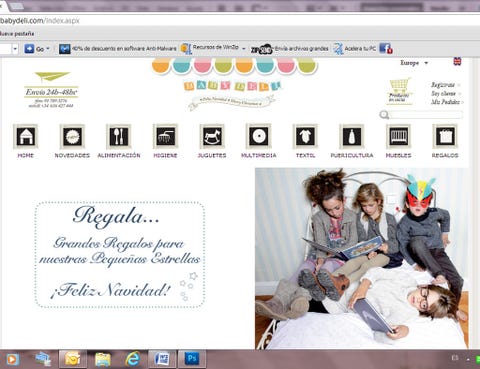Select the REGALOS gift box icon
Screen dimensions: 480x369
[x=445, y=136]
